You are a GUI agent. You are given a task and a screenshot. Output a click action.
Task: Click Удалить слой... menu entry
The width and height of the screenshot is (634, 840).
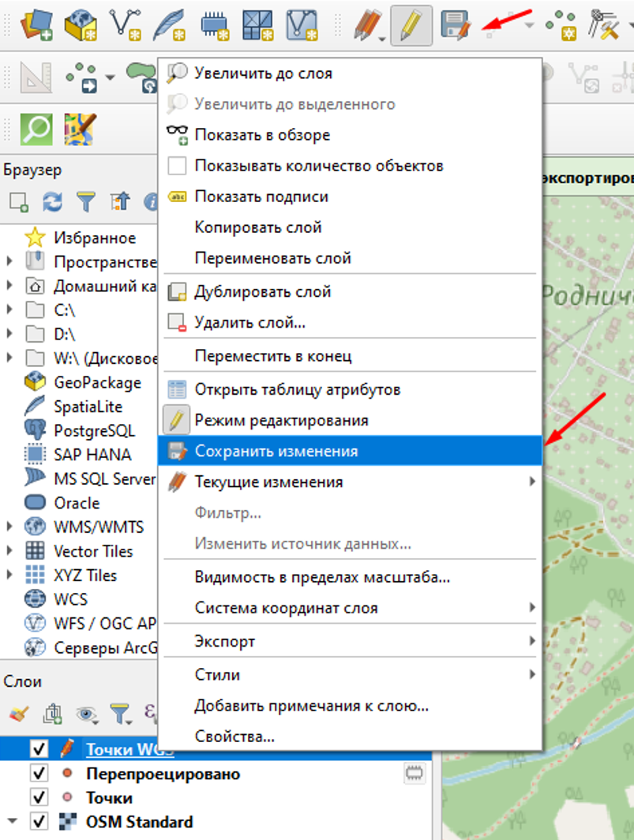coord(249,323)
